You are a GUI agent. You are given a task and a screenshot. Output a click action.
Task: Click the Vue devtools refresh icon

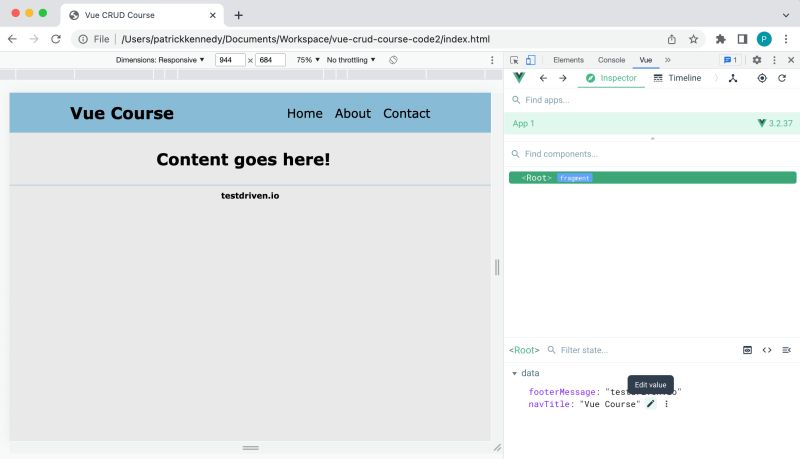[x=782, y=78]
